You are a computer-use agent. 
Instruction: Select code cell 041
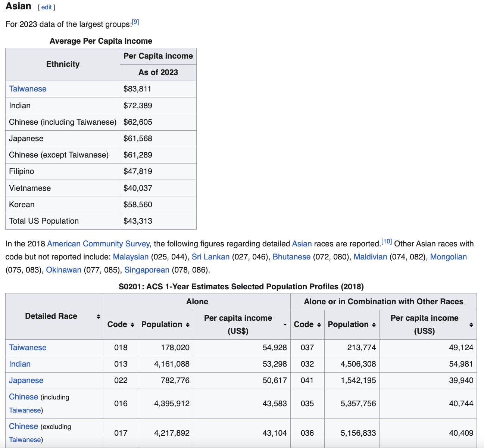pos(307,380)
